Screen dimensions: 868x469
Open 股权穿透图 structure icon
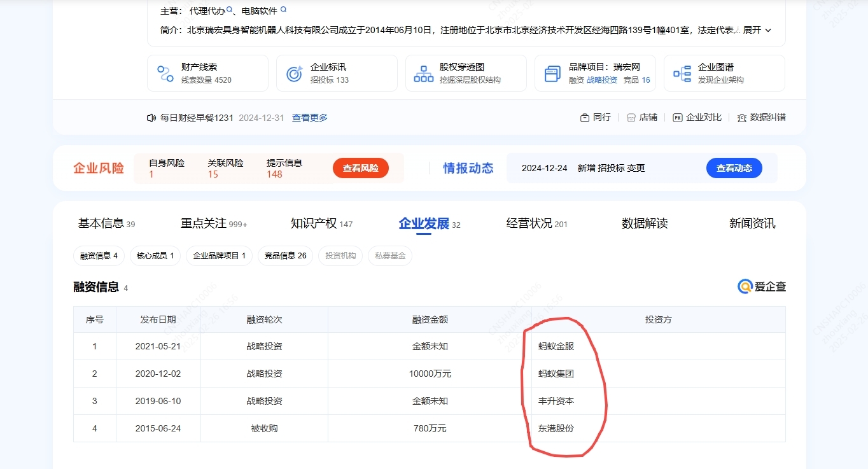point(424,73)
